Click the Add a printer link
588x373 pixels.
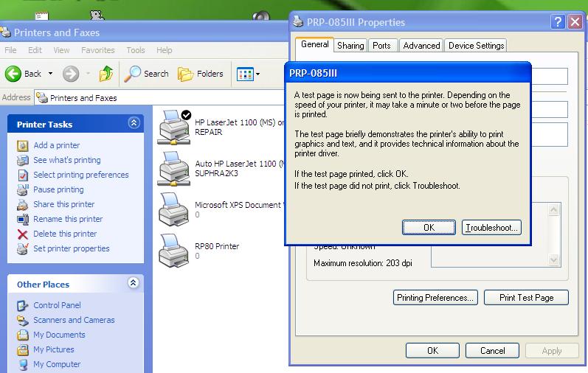pos(57,145)
